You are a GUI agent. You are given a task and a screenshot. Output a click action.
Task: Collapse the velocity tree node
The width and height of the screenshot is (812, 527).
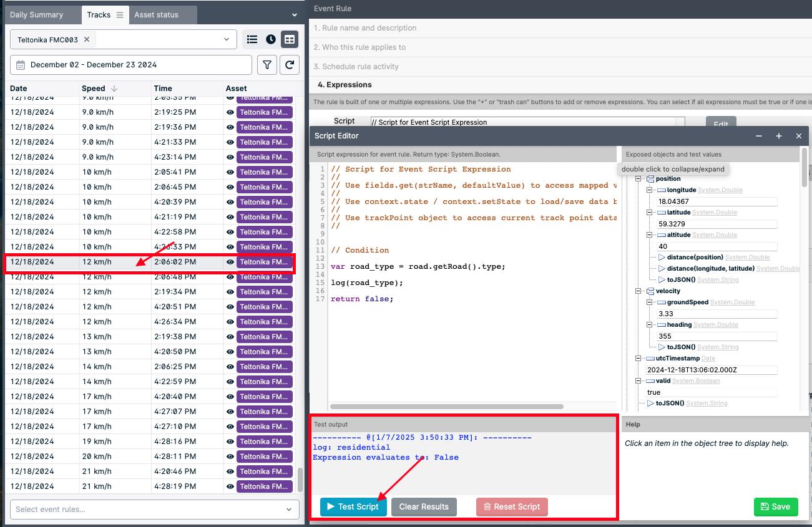pyautogui.click(x=638, y=291)
